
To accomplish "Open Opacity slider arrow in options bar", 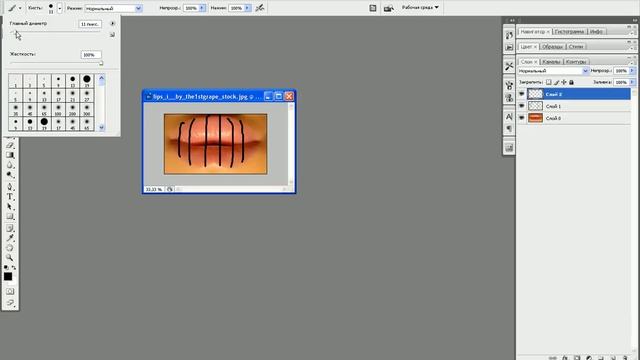I will (202, 8).
